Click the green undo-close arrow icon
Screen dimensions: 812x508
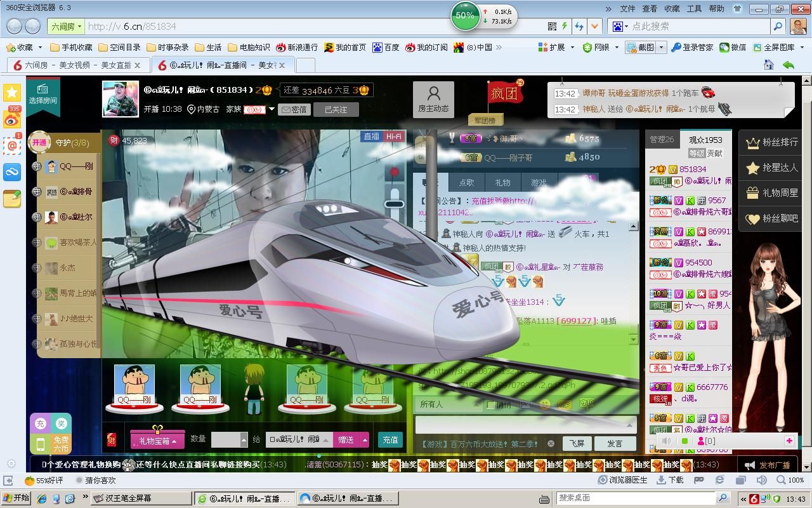click(789, 65)
